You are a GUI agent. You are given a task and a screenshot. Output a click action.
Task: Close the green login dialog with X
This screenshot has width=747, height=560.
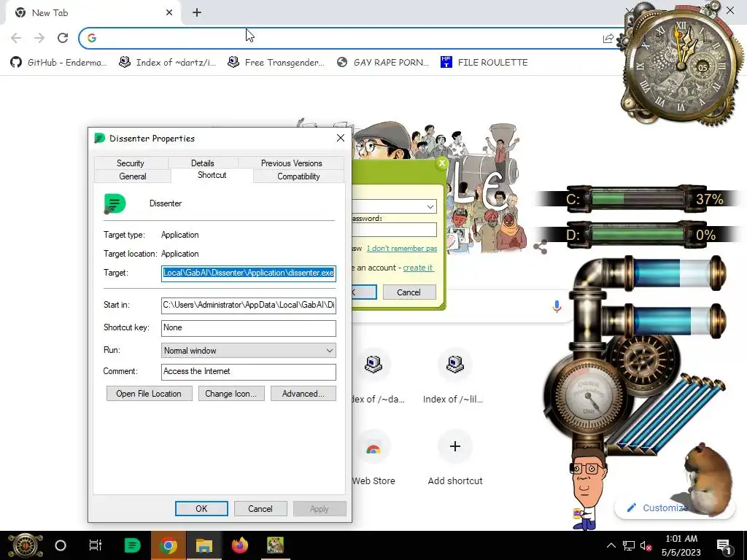[x=441, y=163]
